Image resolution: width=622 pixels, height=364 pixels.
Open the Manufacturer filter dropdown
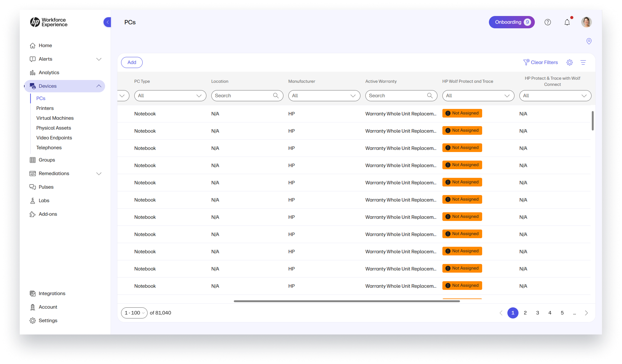point(324,95)
